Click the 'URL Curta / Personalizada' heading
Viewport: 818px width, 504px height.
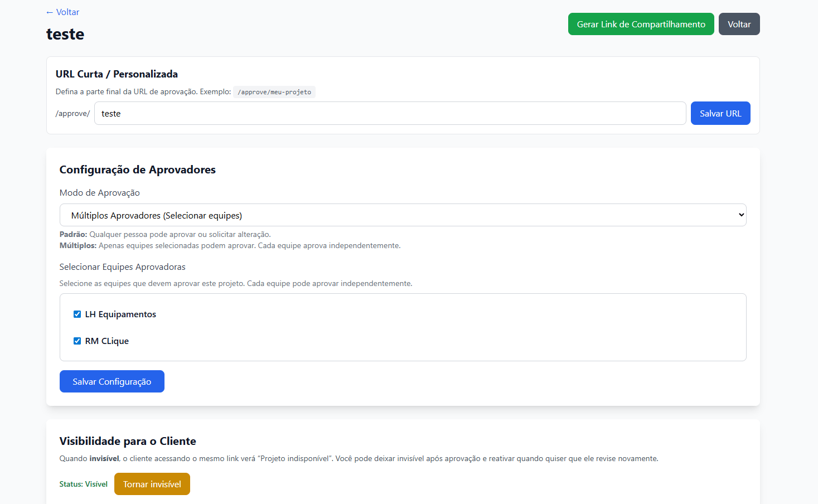[117, 74]
